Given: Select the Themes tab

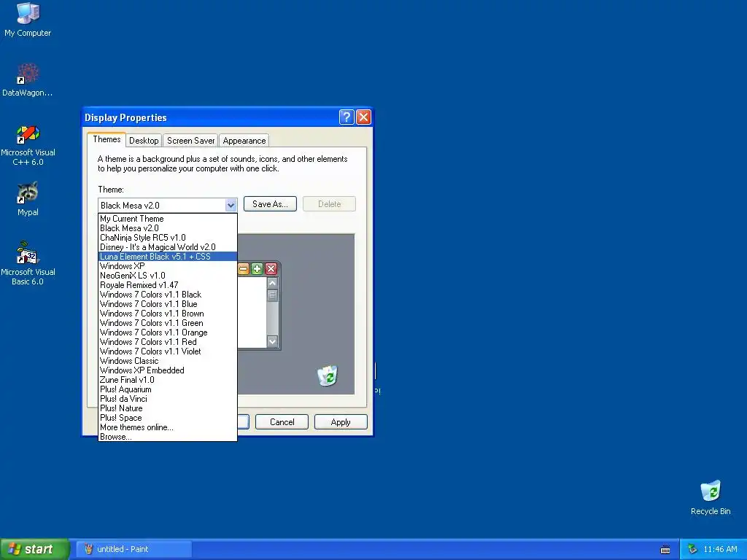Looking at the screenshot, I should (107, 139).
